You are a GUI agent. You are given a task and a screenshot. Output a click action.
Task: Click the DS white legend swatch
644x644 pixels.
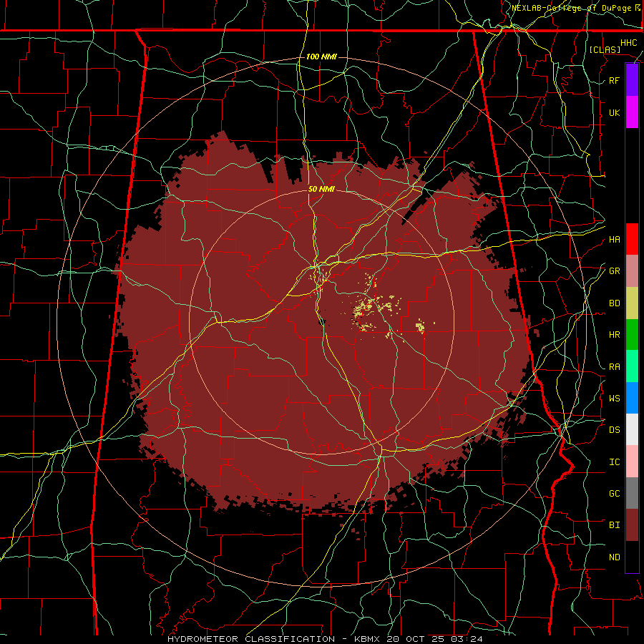pos(632,429)
